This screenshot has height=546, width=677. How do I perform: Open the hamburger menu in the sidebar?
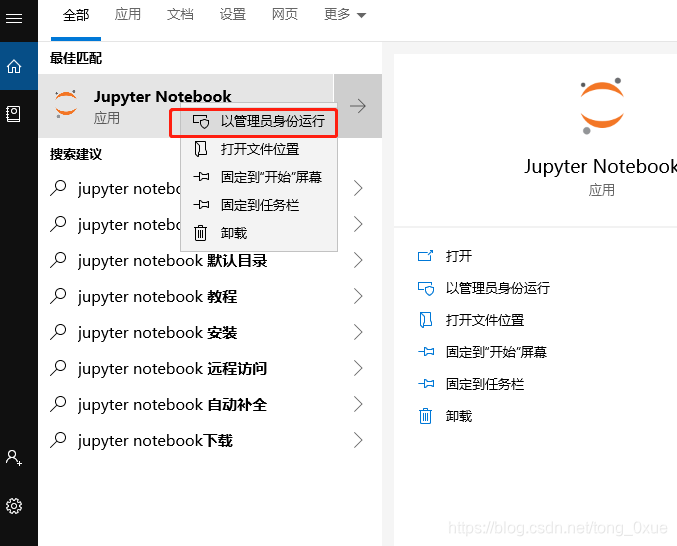point(14,18)
